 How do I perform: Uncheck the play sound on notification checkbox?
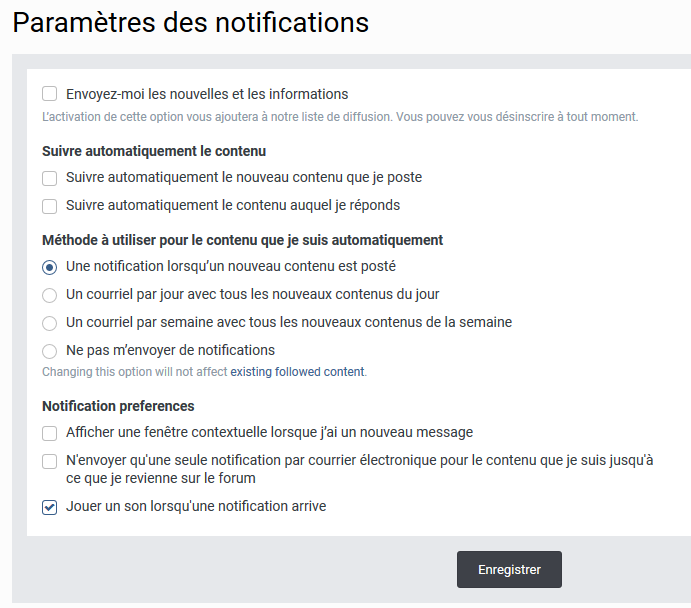coord(50,507)
